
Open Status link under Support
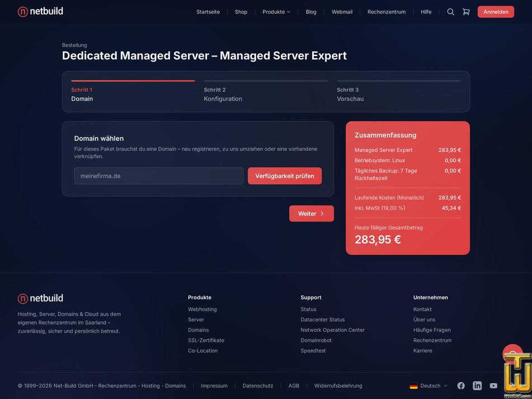308,309
